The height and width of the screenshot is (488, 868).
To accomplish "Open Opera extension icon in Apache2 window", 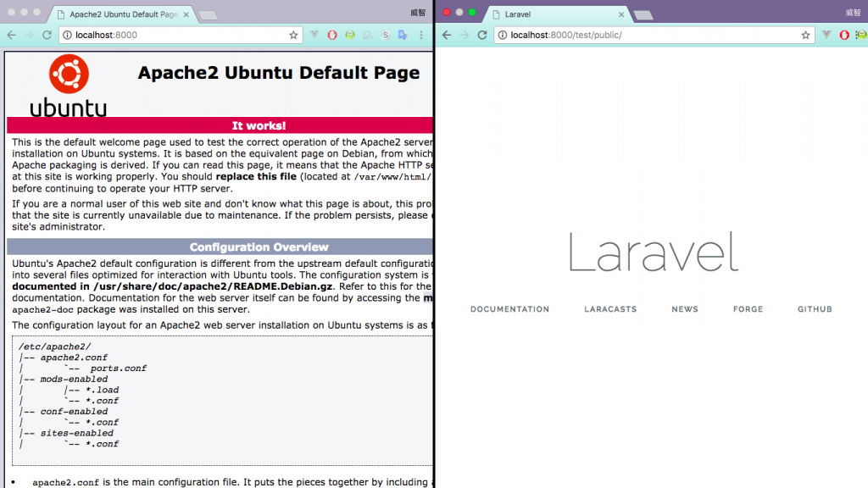I will (x=332, y=35).
